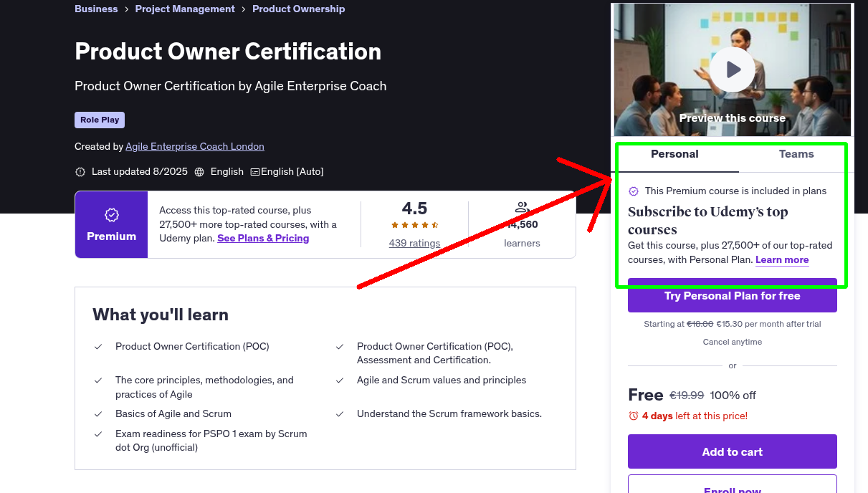Screen dimensions: 868x493
Task: Open the Product Ownership breadcrumb link
Action: pyautogui.click(x=299, y=9)
